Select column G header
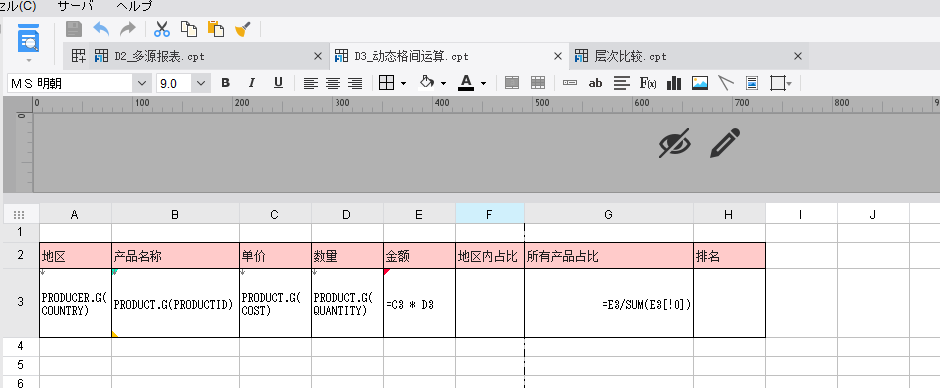Viewport: 940px width, 388px height. pos(609,214)
